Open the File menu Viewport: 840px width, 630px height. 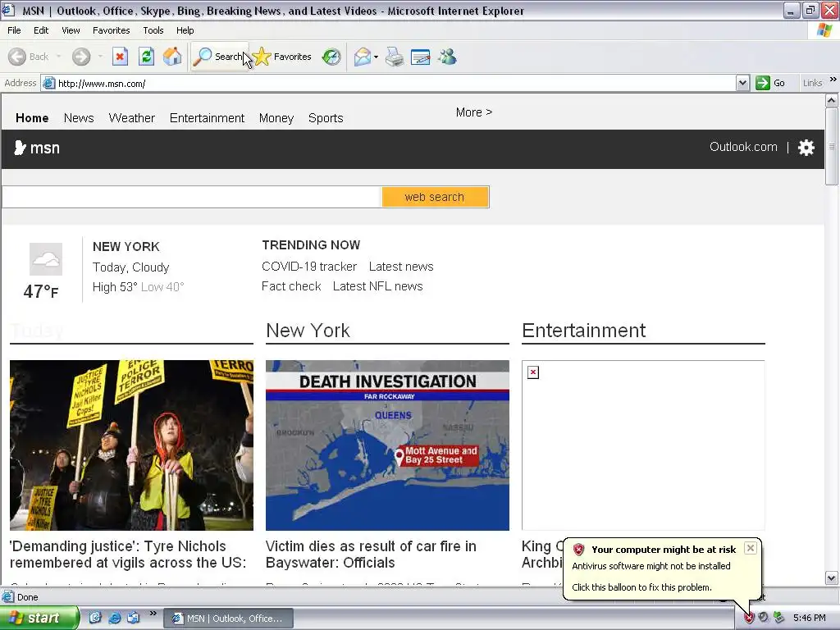[14, 30]
